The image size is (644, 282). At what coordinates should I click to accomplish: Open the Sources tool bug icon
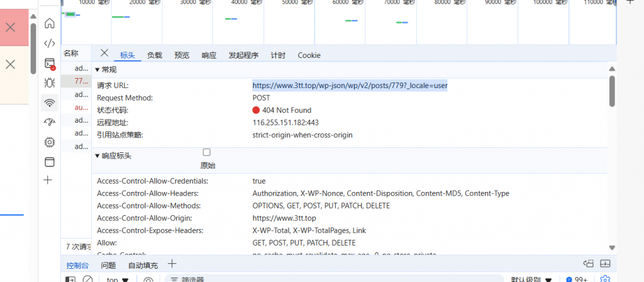point(49,82)
